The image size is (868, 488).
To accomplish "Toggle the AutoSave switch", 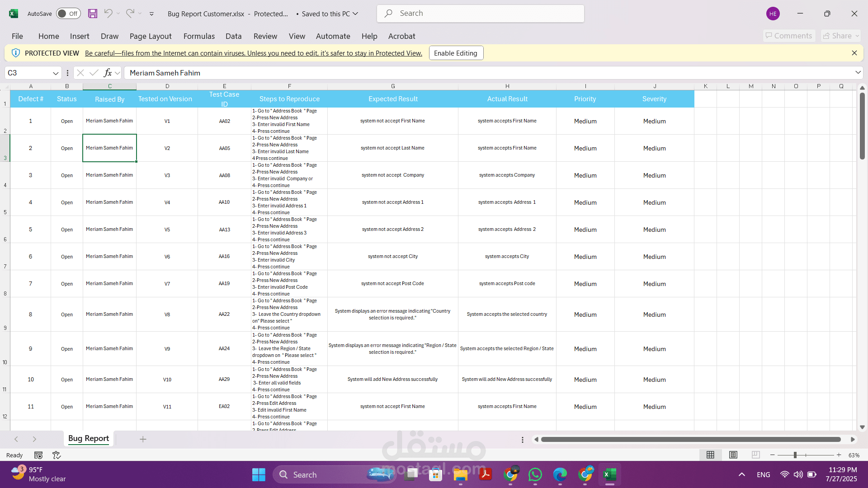I will click(x=68, y=14).
